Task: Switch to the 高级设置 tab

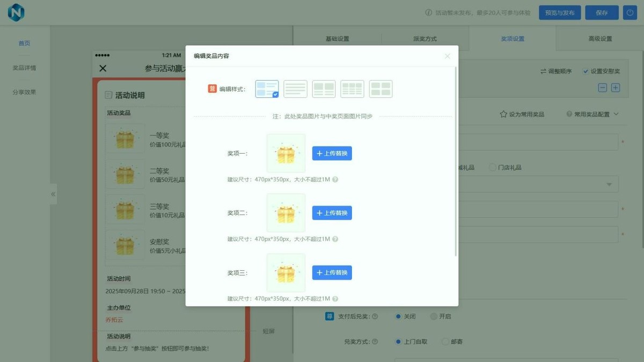Action: click(x=600, y=38)
